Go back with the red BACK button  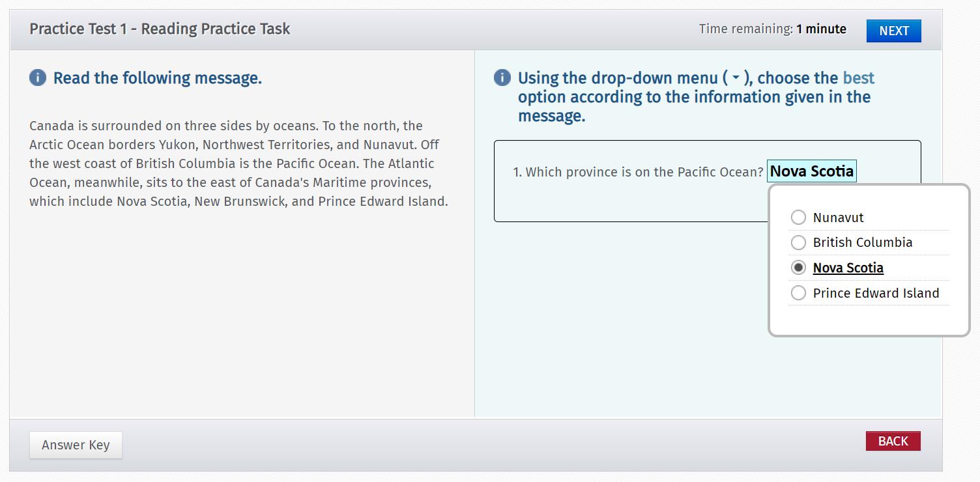[893, 441]
